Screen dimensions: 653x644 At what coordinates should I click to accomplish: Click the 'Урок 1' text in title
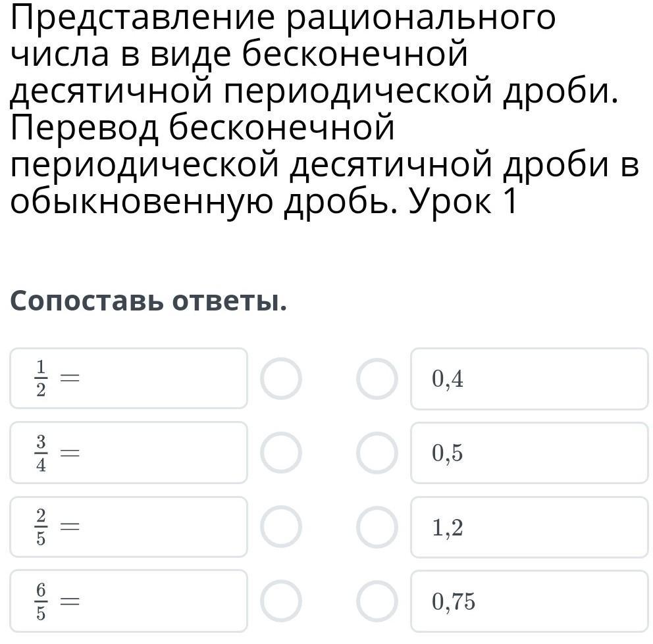click(463, 201)
